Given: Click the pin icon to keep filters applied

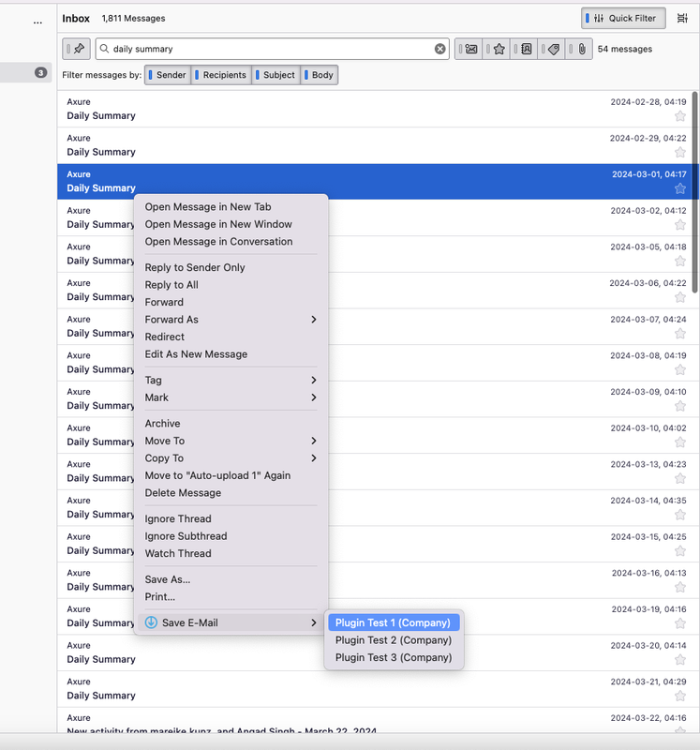Looking at the screenshot, I should tap(76, 49).
